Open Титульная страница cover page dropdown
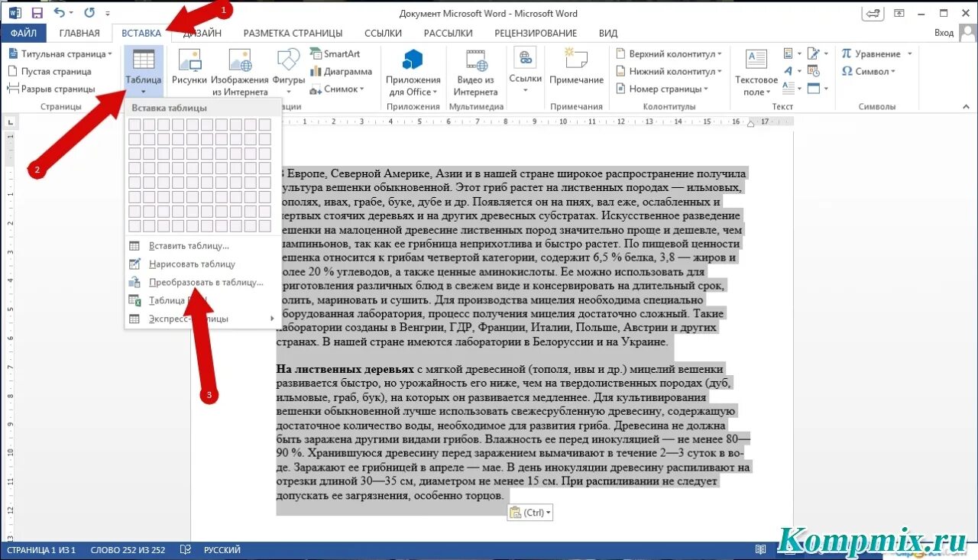Viewport: 978px width, 560px height. coord(60,54)
